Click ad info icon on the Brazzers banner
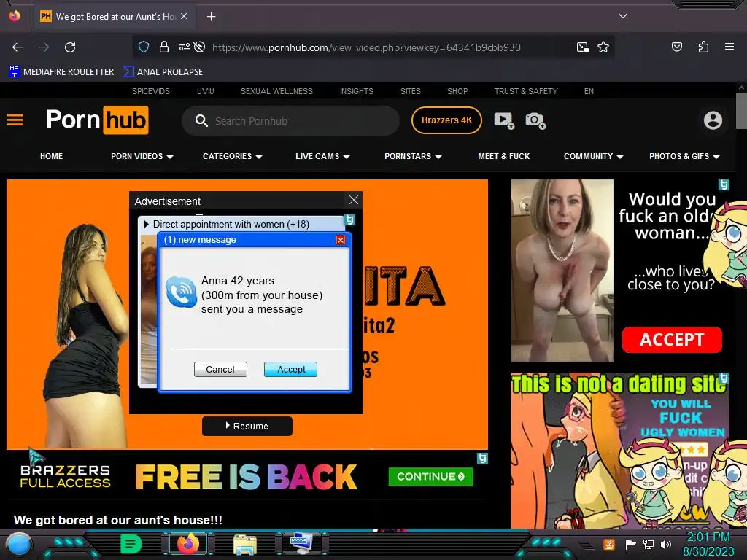This screenshot has height=560, width=747. (482, 458)
